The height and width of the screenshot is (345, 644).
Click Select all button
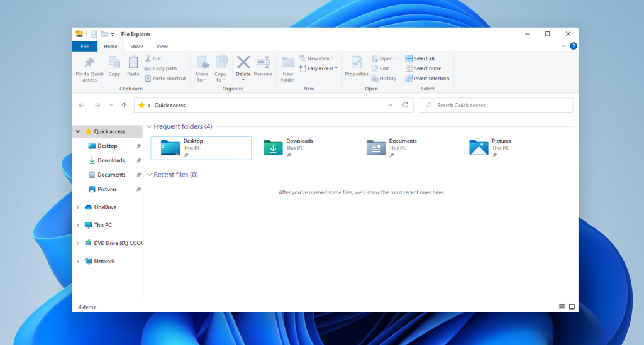point(419,58)
